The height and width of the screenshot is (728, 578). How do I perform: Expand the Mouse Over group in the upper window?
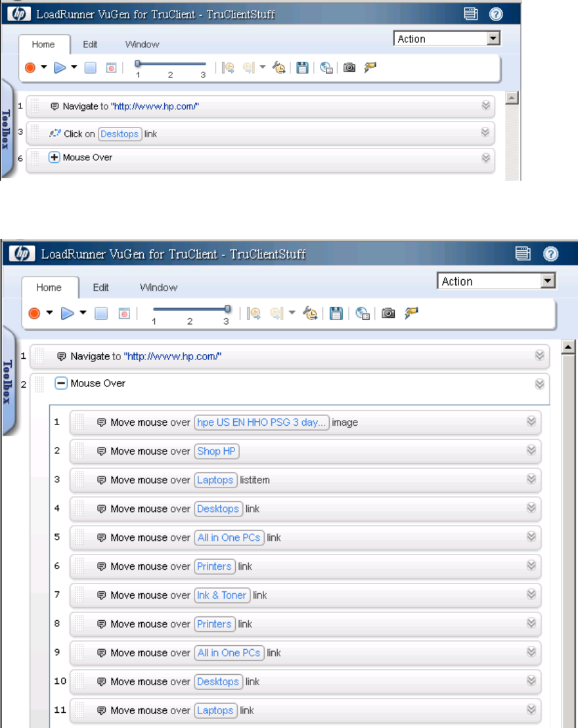(54, 158)
